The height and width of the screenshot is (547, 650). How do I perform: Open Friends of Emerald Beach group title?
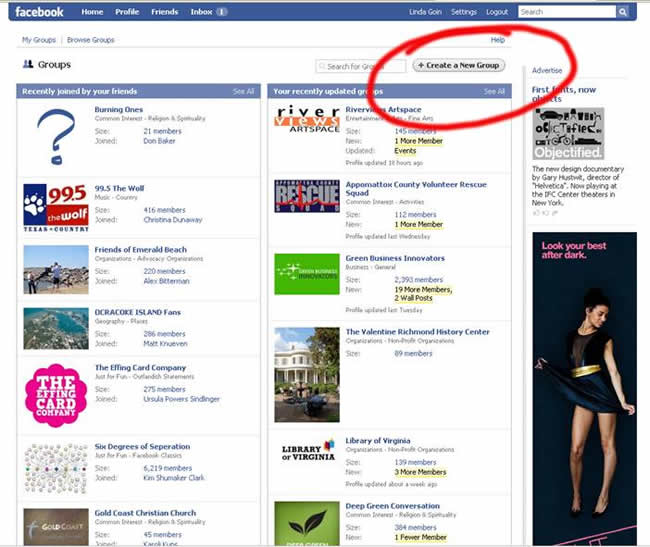(141, 249)
